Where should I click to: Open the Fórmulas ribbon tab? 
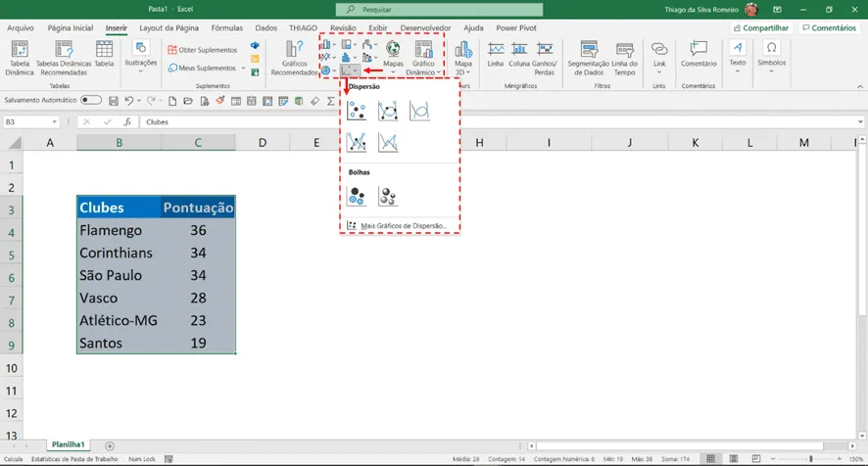click(x=227, y=27)
